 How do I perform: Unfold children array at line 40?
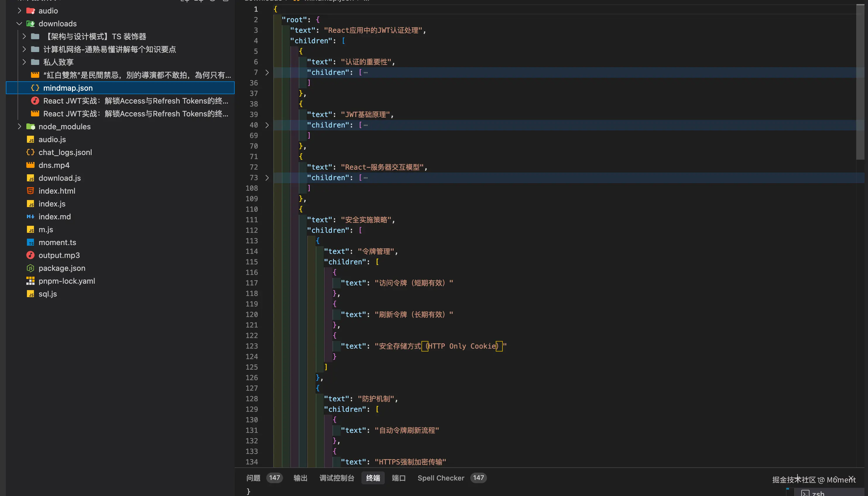[x=267, y=125]
